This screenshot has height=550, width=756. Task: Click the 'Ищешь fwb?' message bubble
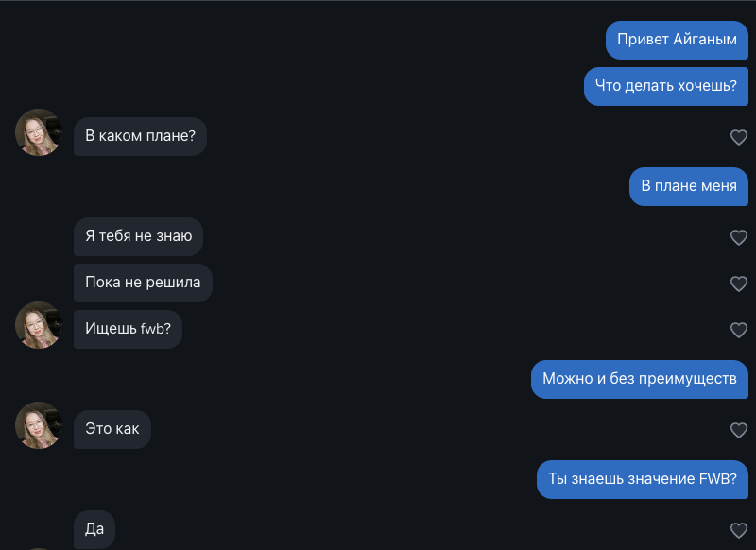coord(128,329)
